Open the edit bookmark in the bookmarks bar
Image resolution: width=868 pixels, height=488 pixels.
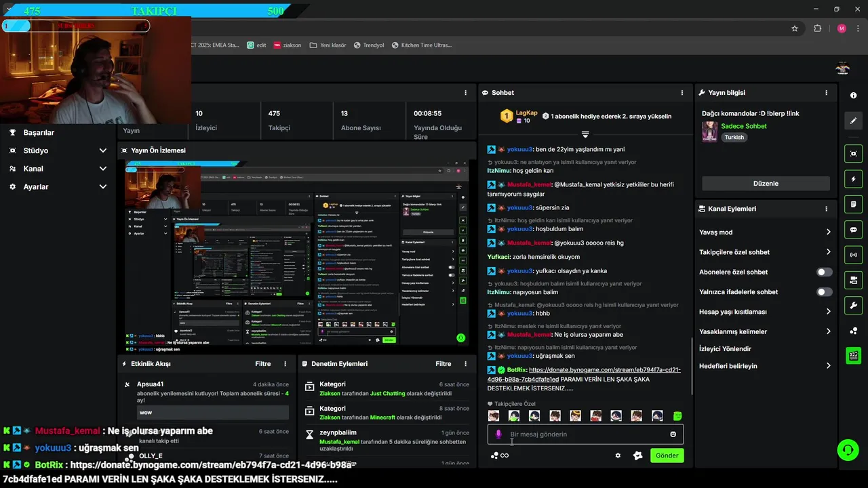pyautogui.click(x=256, y=45)
